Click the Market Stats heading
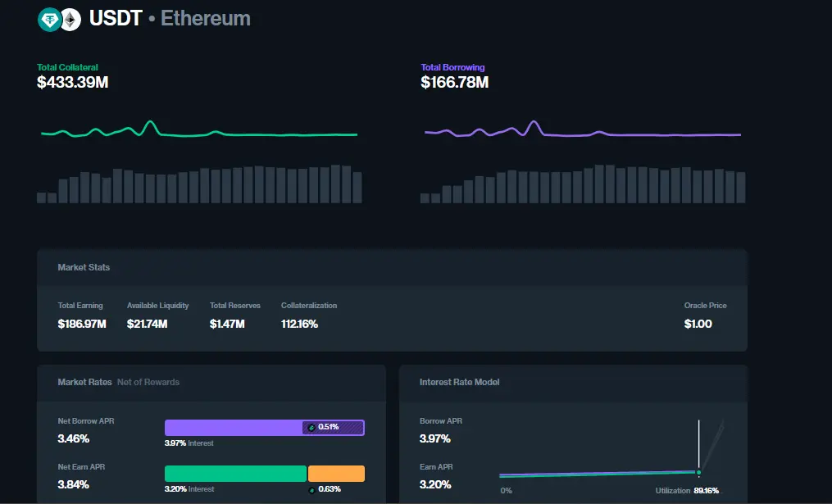The image size is (832, 504). point(84,267)
